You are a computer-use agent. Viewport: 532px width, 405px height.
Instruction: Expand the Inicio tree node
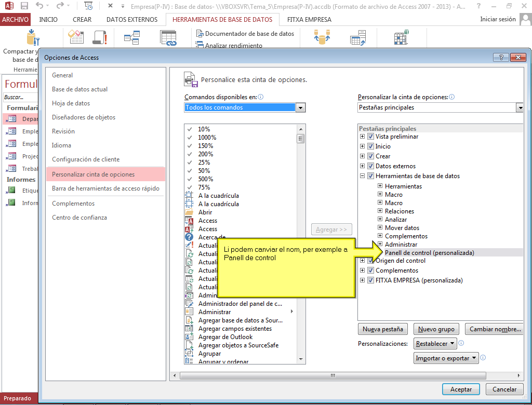click(362, 146)
